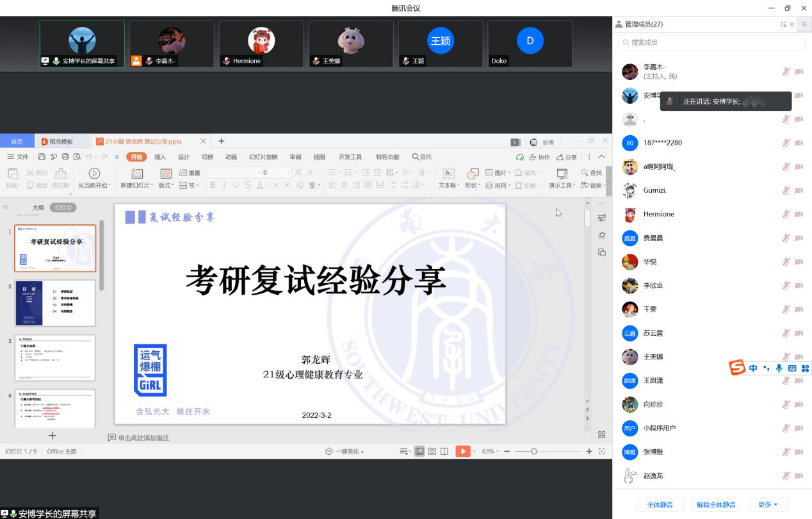Screen dimensions: 812x519
Task: Open the 插入 ribbon tab
Action: pyautogui.click(x=160, y=157)
